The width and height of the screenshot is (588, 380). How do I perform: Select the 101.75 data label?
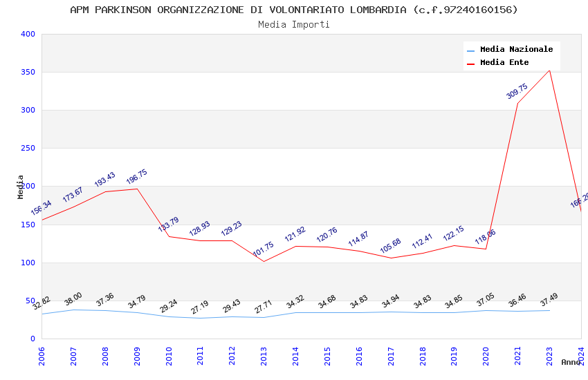(x=264, y=249)
